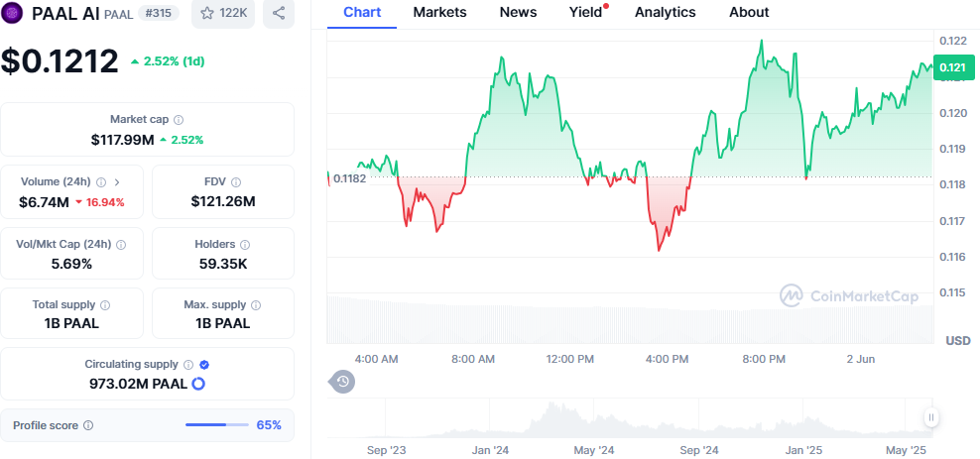Viewport: 980px width, 459px height.
Task: Click the Market cap info icon
Action: click(179, 120)
